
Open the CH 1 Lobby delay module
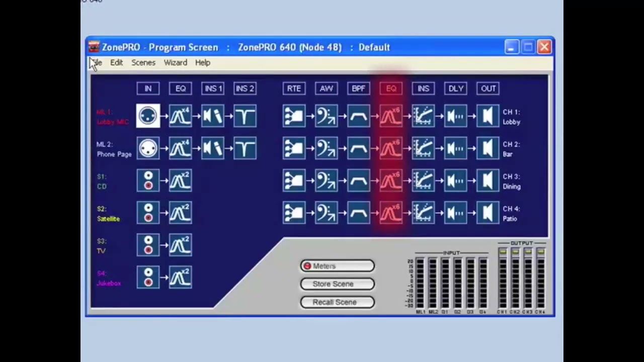pos(455,116)
